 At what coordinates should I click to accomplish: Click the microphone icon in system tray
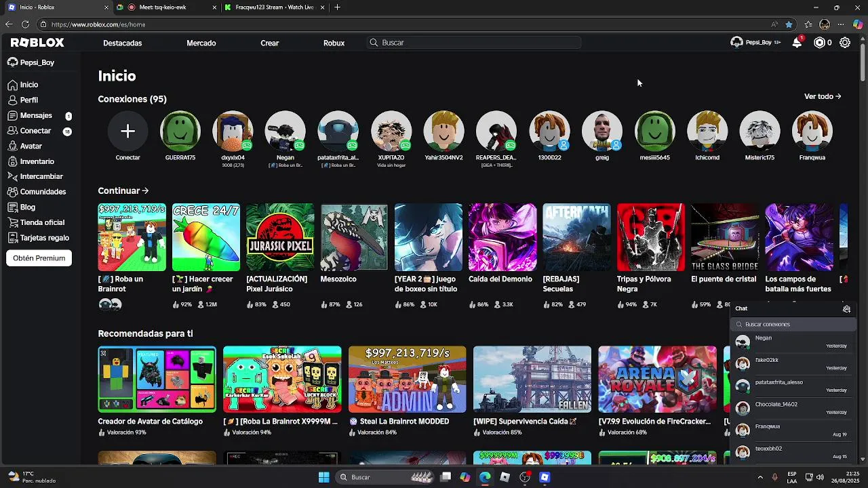click(x=774, y=477)
